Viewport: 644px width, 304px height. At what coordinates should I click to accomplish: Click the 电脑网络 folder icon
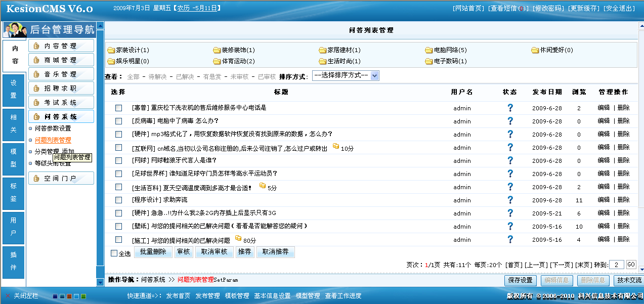pyautogui.click(x=430, y=50)
